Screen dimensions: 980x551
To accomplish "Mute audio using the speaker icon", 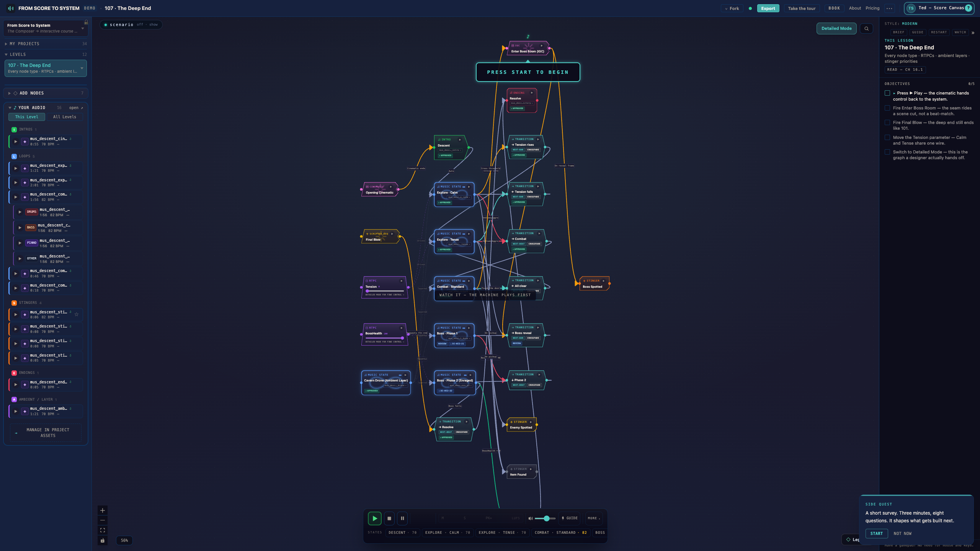I will point(530,518).
